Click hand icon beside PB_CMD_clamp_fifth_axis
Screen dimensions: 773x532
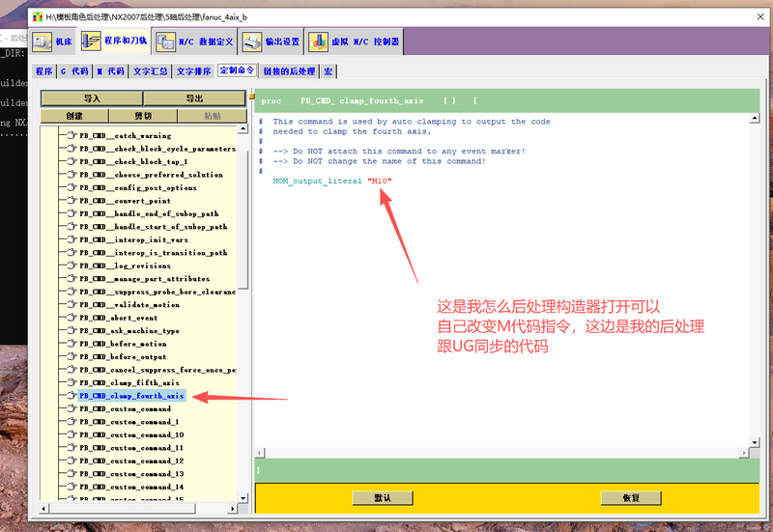71,383
